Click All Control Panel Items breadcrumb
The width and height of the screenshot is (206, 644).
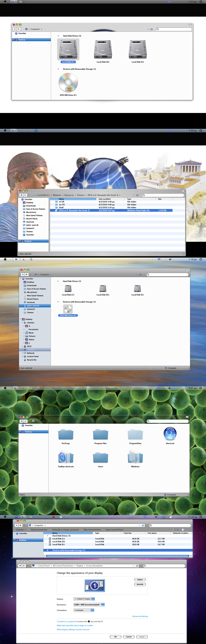coord(63,566)
